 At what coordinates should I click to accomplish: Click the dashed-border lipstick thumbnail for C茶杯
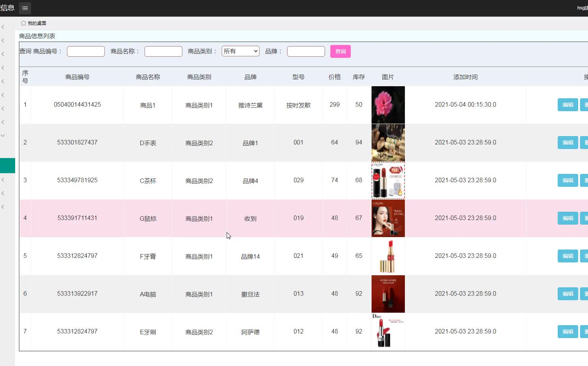tap(388, 180)
